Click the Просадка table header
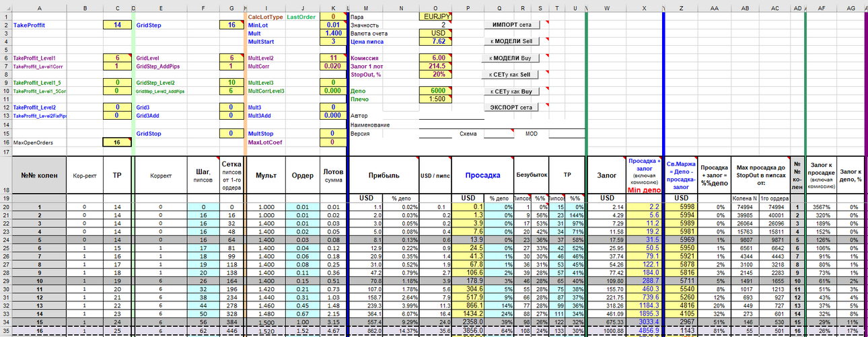The width and height of the screenshot is (868, 337). tap(482, 174)
